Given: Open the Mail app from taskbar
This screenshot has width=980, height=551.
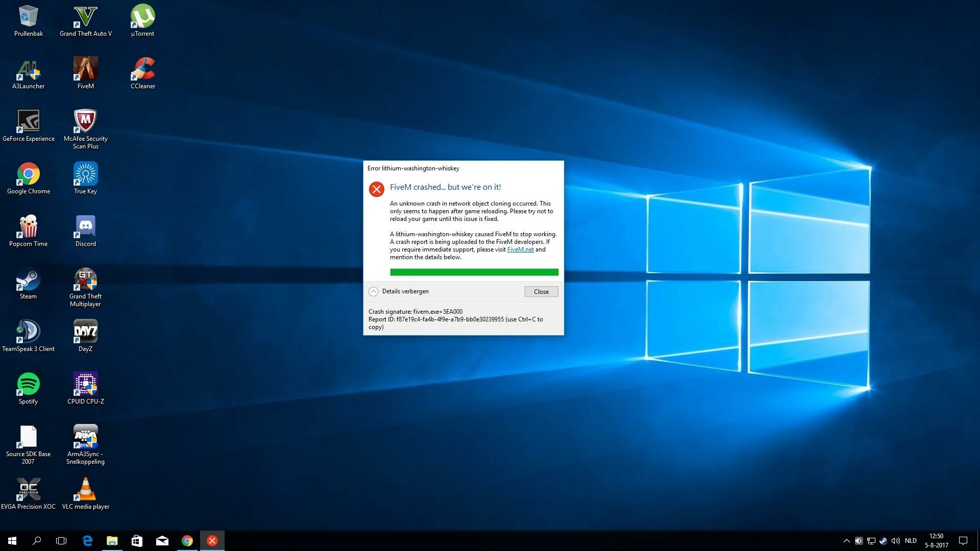Looking at the screenshot, I should (x=162, y=541).
